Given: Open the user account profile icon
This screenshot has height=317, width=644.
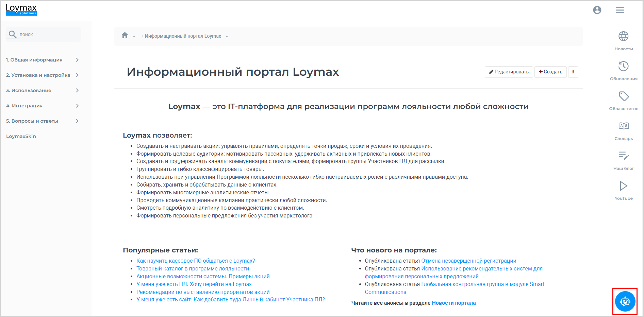Looking at the screenshot, I should coord(597,10).
